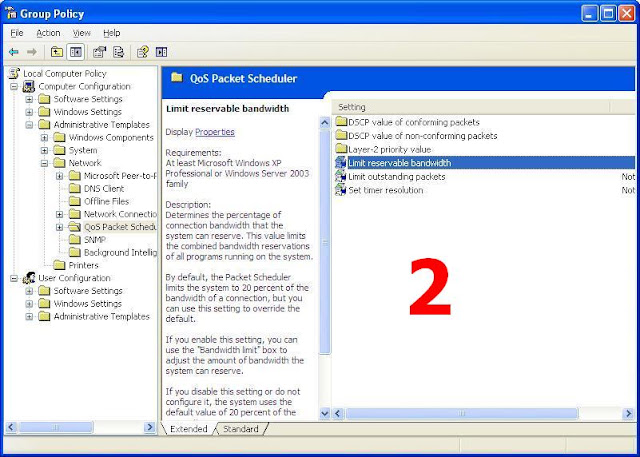640x457 pixels.
Task: Click the Limit reservable bandwidth policy icon
Action: pyautogui.click(x=340, y=162)
